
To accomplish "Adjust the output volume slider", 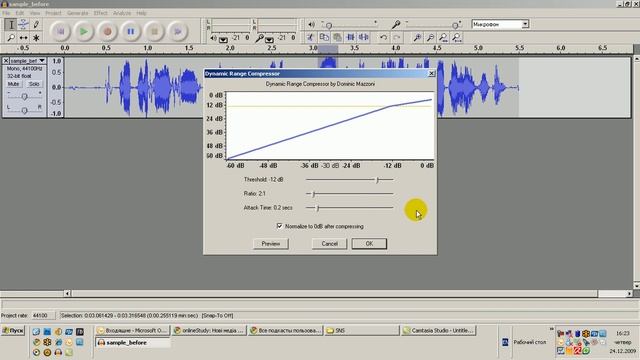I will pos(329,25).
